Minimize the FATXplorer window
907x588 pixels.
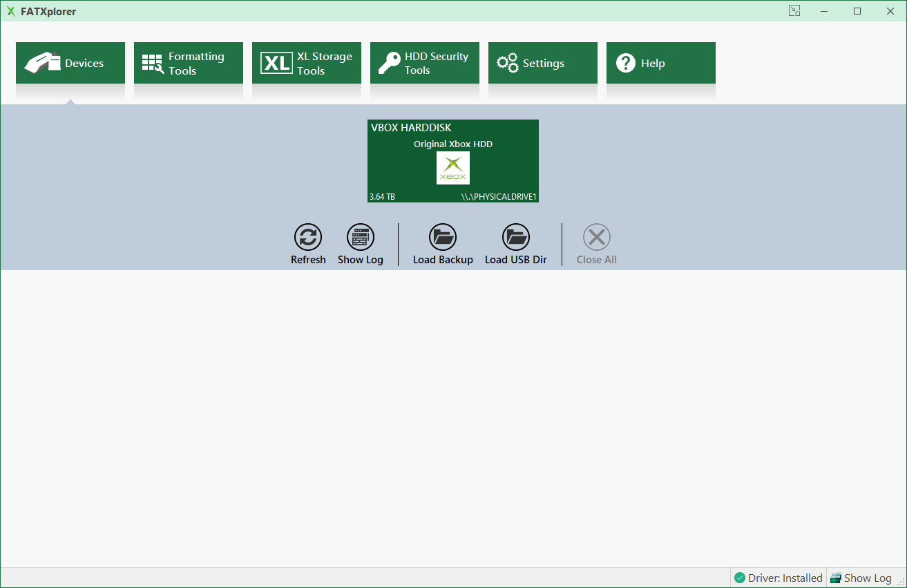coord(824,11)
